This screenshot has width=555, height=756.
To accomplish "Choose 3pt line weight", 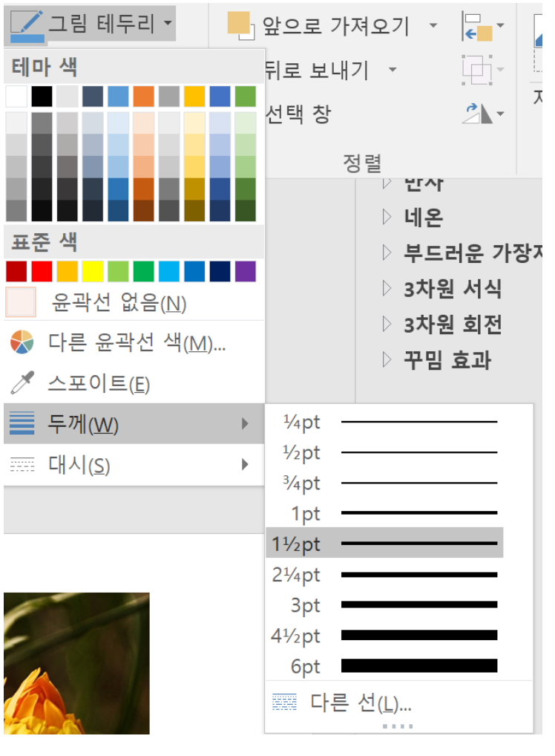I will [384, 605].
